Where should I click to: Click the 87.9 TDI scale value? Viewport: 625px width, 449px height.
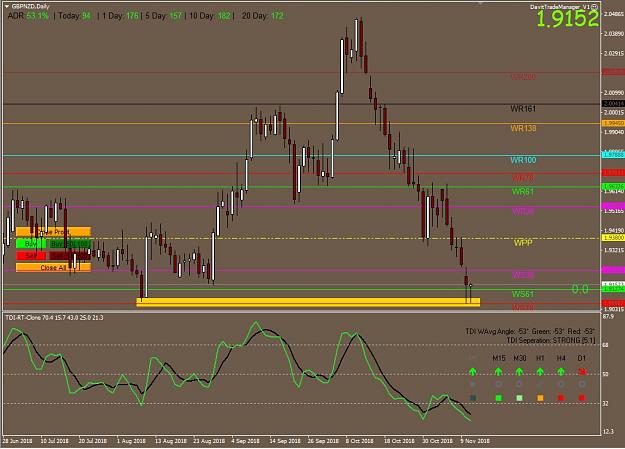coord(608,316)
